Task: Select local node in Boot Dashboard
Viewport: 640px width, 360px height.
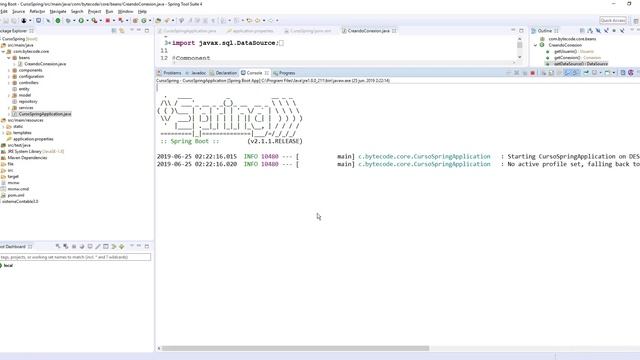Action: pos(8,265)
